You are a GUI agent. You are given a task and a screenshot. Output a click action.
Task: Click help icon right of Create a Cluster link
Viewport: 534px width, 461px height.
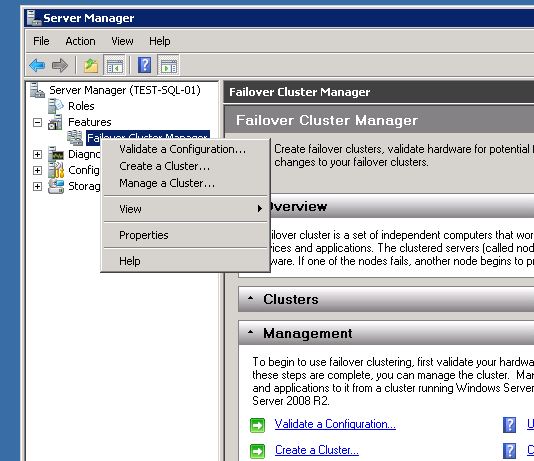coord(509,451)
